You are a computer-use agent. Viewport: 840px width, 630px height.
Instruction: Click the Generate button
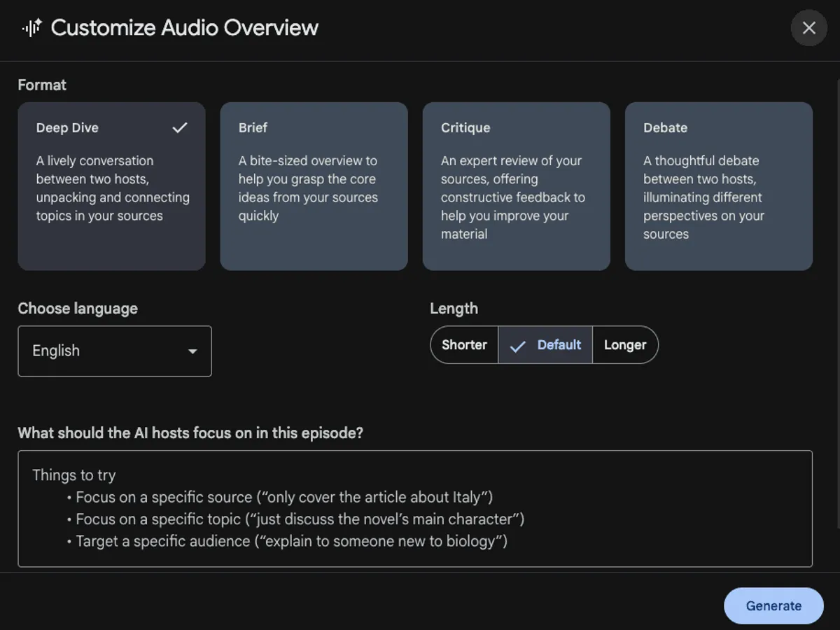pyautogui.click(x=773, y=605)
